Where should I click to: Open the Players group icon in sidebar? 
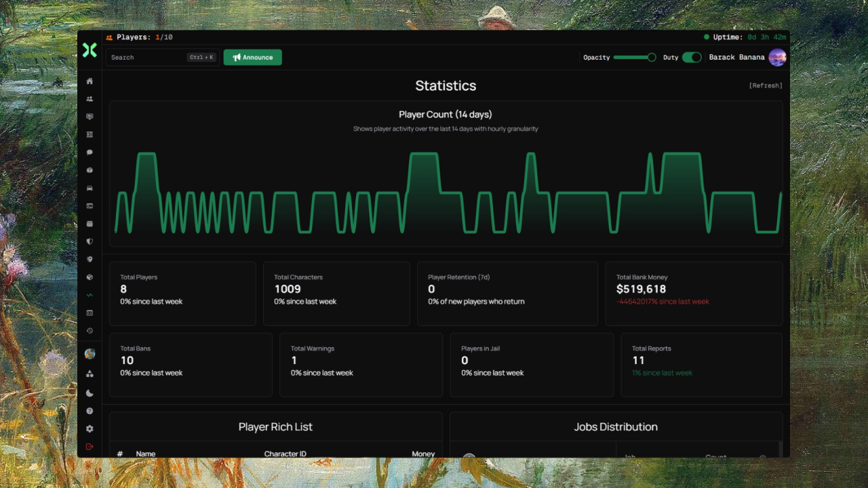(90, 99)
